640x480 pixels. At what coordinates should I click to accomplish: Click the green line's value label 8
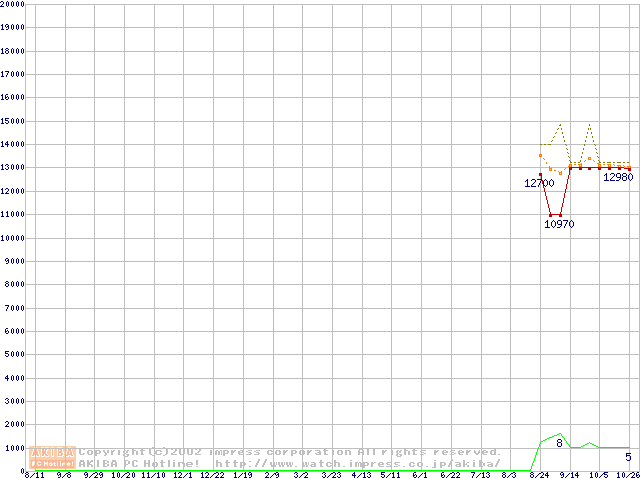pyautogui.click(x=560, y=443)
